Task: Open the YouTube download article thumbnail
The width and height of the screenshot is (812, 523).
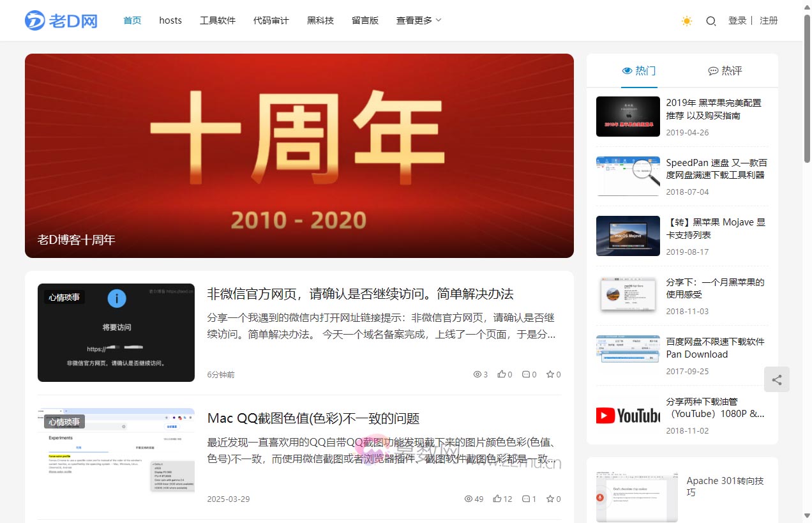Action: tap(628, 415)
